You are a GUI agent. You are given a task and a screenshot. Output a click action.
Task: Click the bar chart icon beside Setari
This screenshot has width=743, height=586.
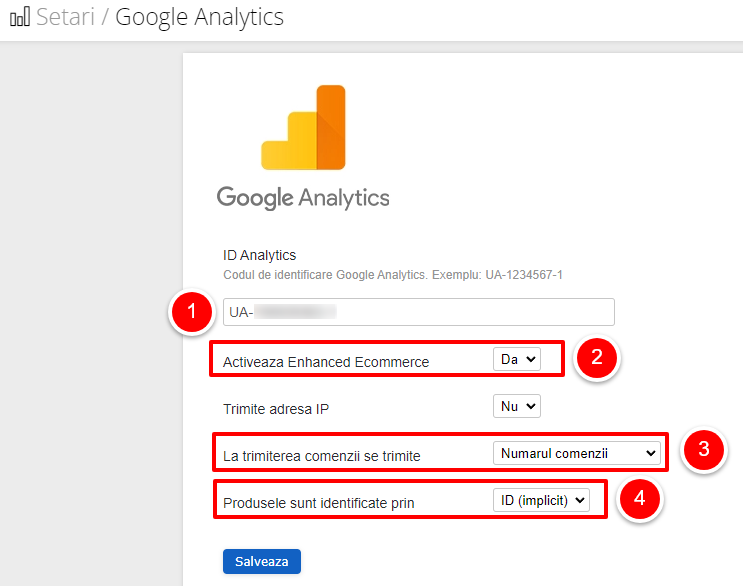[x=20, y=17]
